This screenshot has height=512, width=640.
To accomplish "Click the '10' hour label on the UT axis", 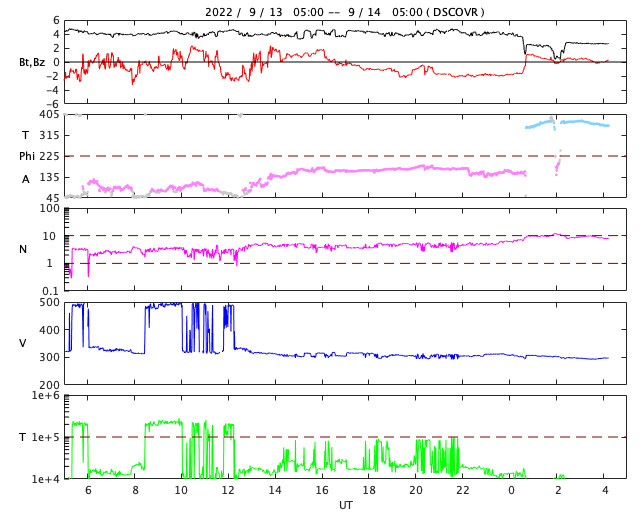I will (181, 490).
